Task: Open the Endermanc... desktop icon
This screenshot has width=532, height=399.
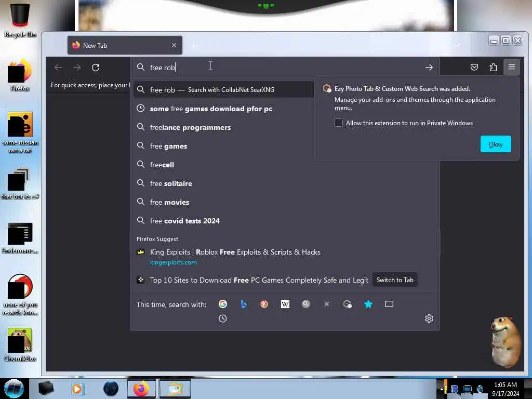Action: pos(20,237)
